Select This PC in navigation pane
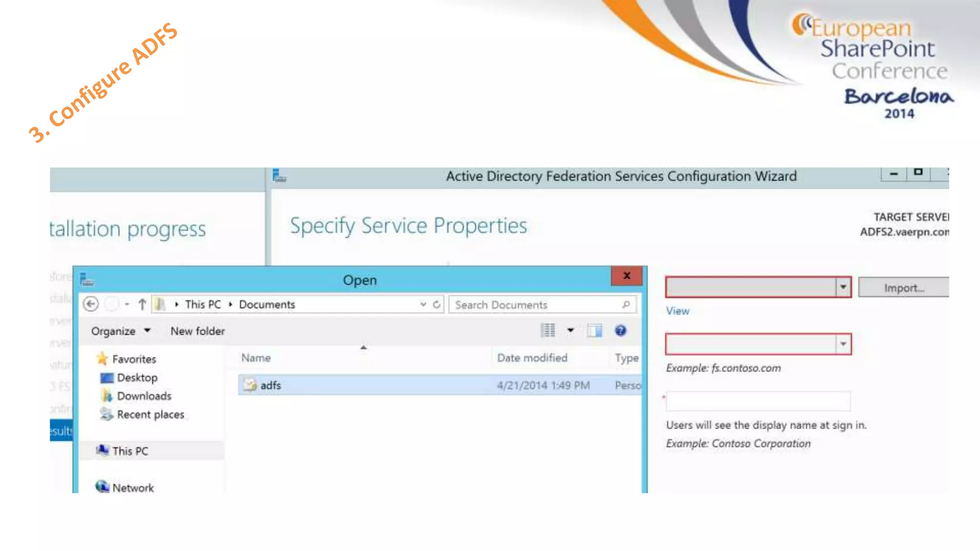 click(x=130, y=451)
